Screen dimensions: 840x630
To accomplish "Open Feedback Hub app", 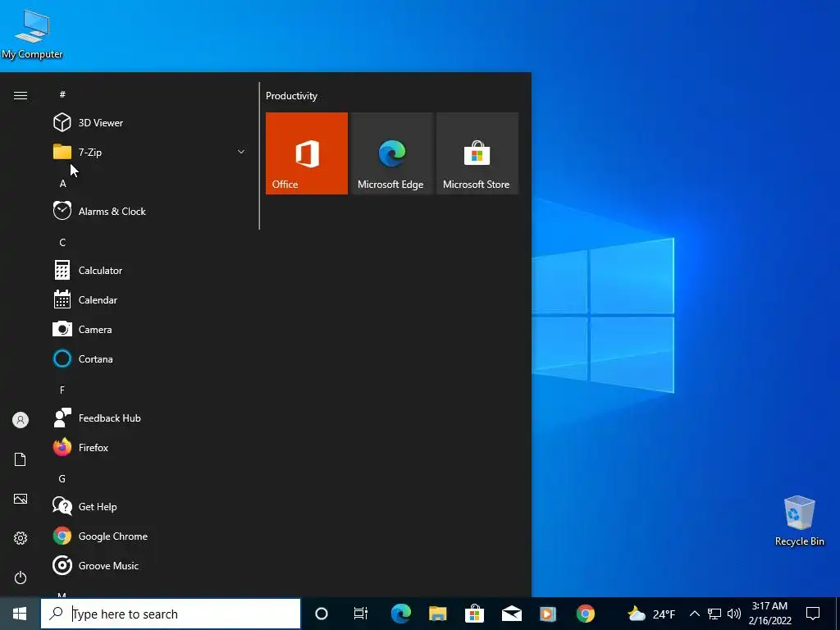I will pos(149,418).
